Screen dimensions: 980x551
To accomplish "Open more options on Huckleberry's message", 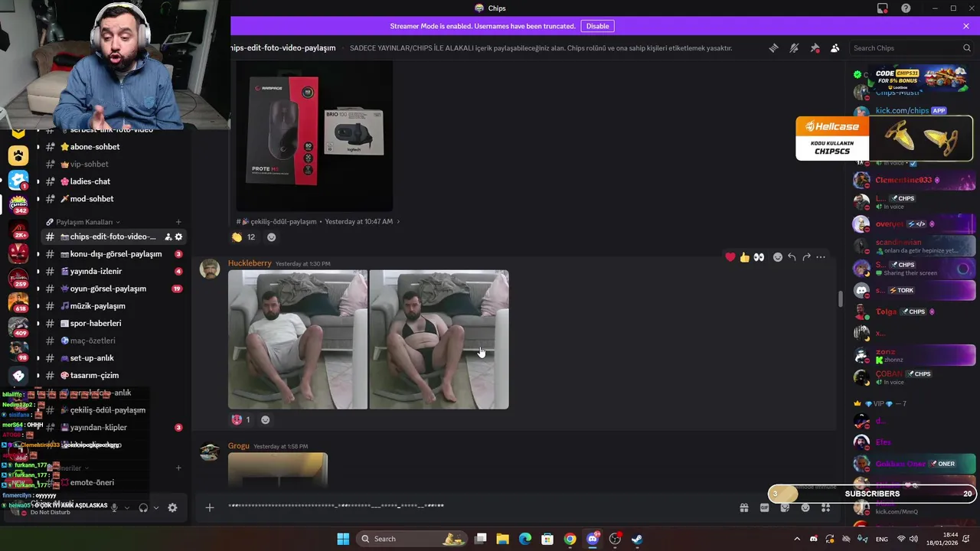I will (821, 257).
